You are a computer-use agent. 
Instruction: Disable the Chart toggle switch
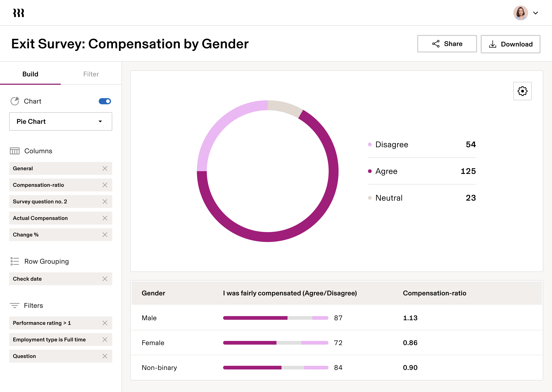click(105, 101)
